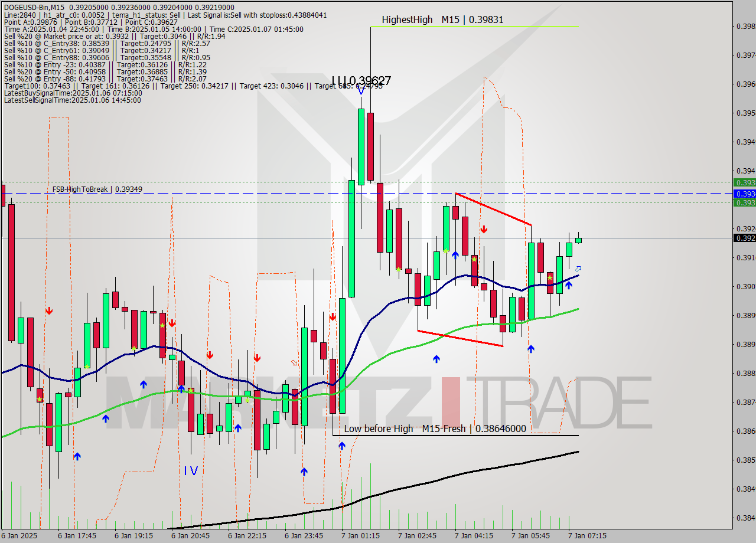This screenshot has height=543, width=756.
Task: Click the 6 Jan 20:45 time label
Action: click(191, 535)
